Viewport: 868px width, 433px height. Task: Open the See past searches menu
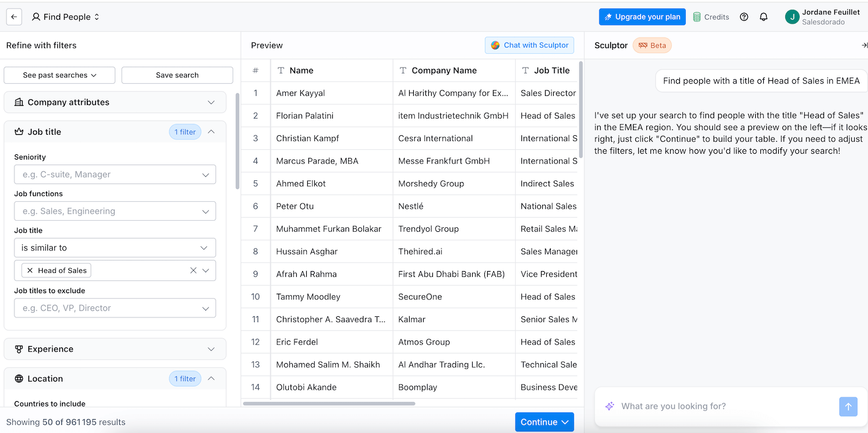[x=60, y=75]
